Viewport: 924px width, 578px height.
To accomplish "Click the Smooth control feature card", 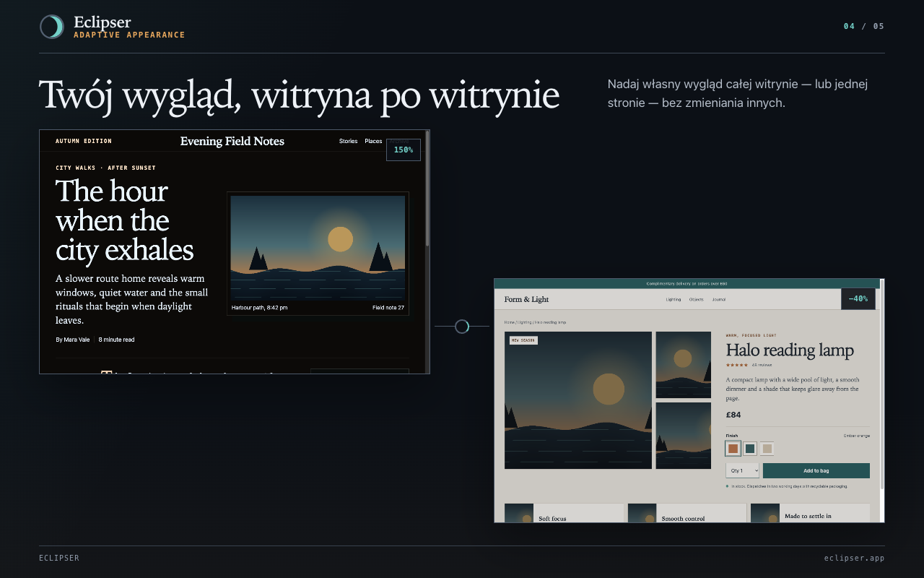I will coord(687,513).
